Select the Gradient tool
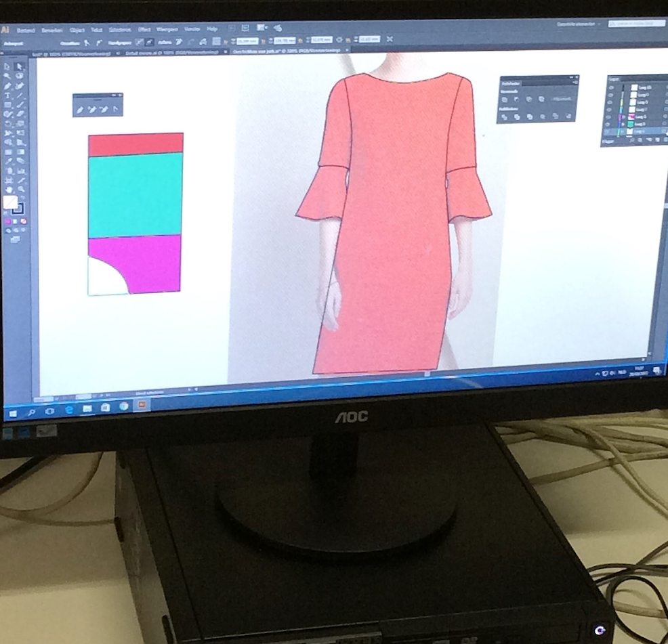 (20, 152)
